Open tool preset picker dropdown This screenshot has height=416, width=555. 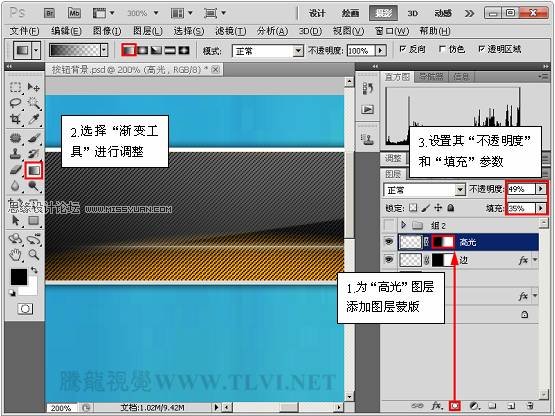tap(36, 50)
